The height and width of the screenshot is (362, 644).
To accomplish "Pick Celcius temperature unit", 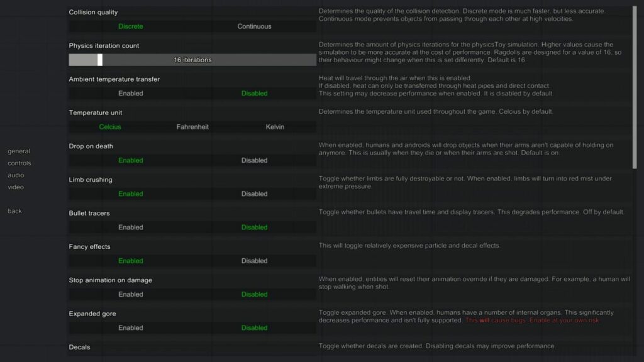I will [x=110, y=127].
